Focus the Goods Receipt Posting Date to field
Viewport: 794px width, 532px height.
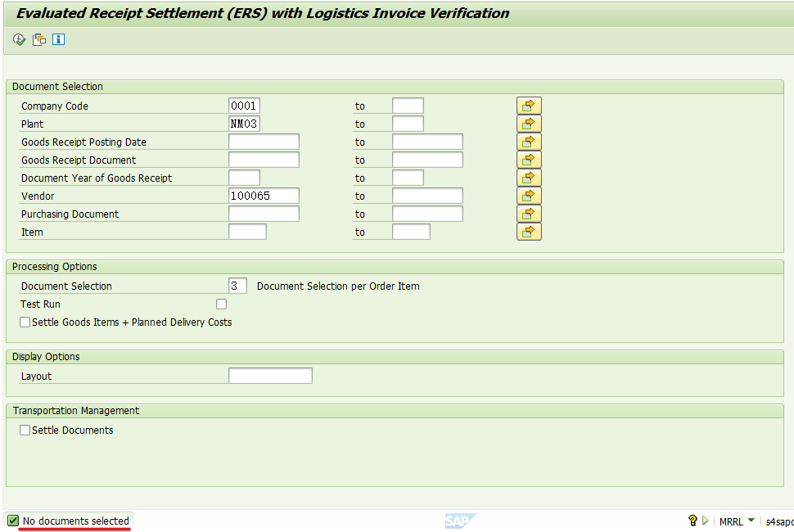point(427,142)
